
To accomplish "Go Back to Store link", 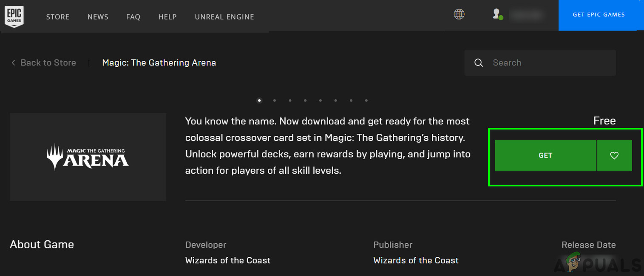I will pyautogui.click(x=48, y=63).
